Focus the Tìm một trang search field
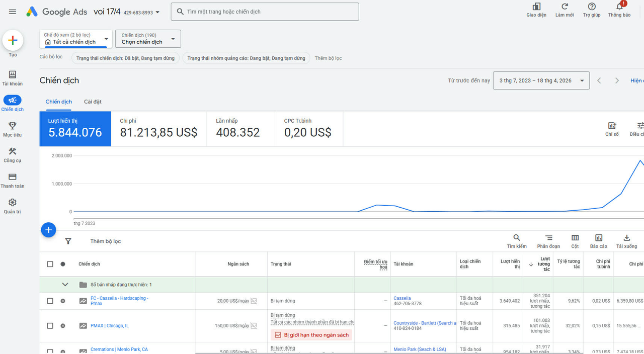Image resolution: width=644 pixels, height=354 pixels. coord(265,12)
